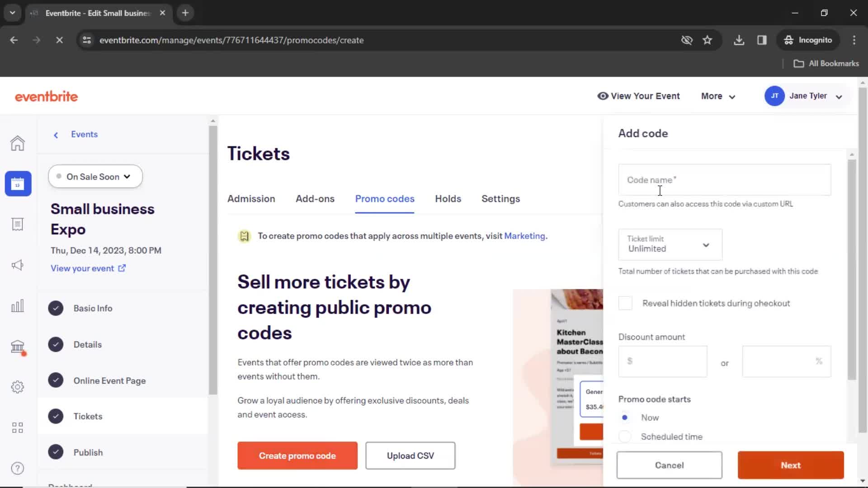The height and width of the screenshot is (488, 868).
Task: Open the Marketing megaphone sidebar icon
Action: 18,265
